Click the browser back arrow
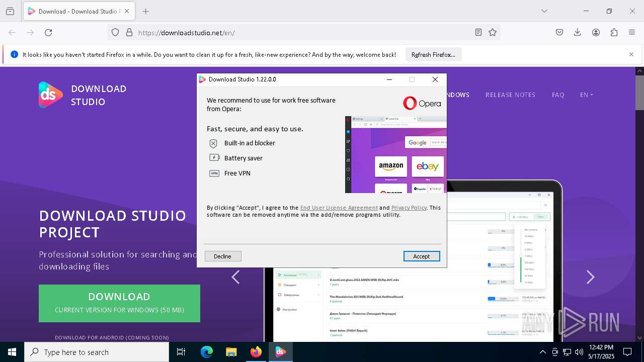 pos(12,32)
